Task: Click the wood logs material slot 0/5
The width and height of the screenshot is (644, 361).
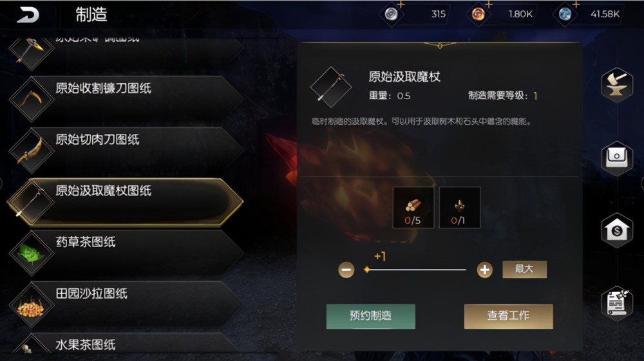Action: [413, 208]
